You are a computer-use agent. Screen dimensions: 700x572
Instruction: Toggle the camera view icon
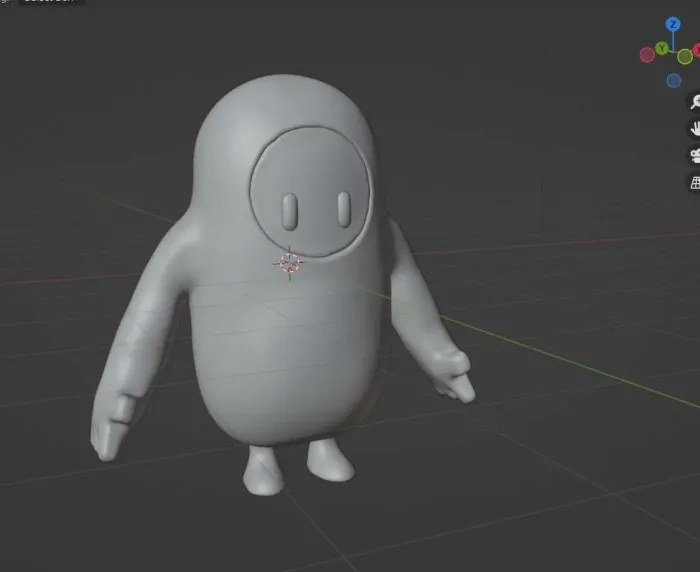pos(695,156)
